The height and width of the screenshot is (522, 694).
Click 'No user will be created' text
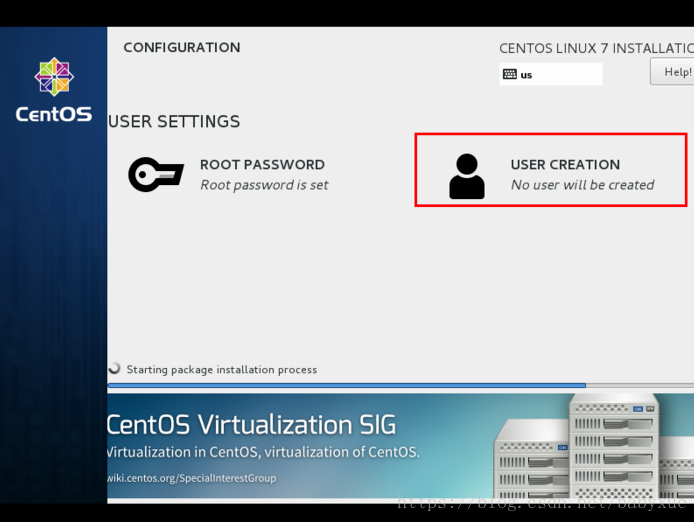(582, 185)
